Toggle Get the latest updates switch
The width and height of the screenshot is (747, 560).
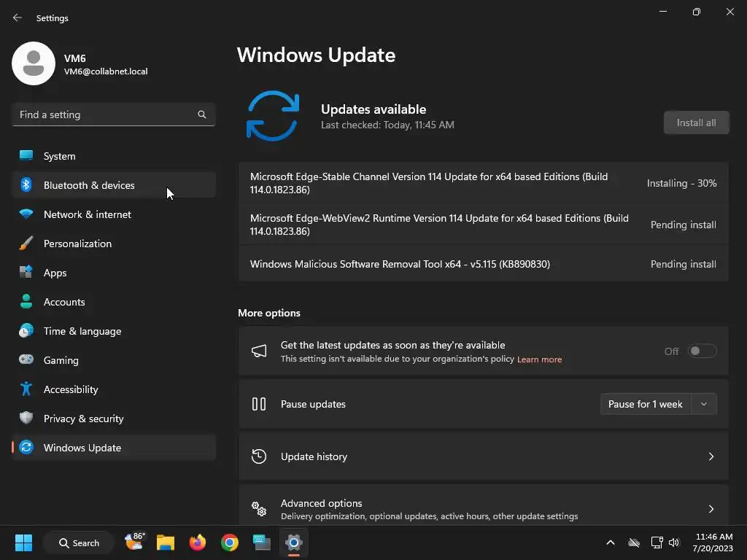pos(703,351)
